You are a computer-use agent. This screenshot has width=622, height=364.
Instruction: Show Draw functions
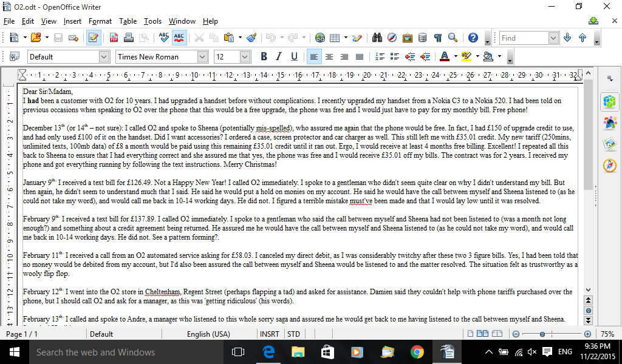357,38
